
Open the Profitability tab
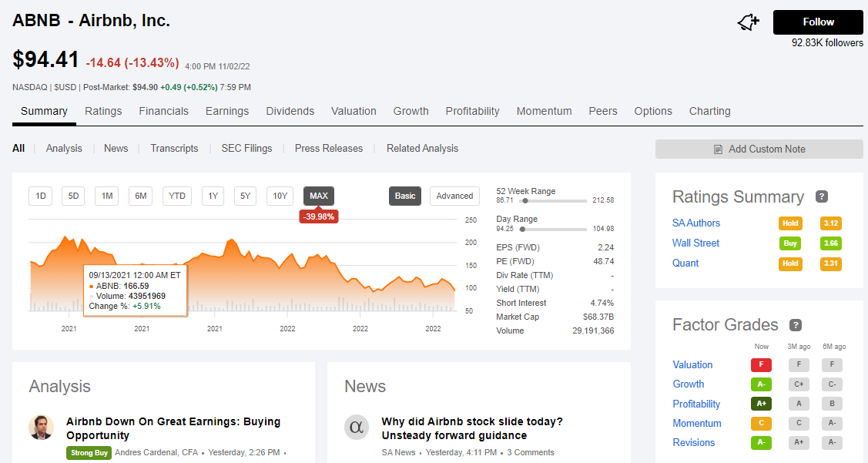click(472, 111)
